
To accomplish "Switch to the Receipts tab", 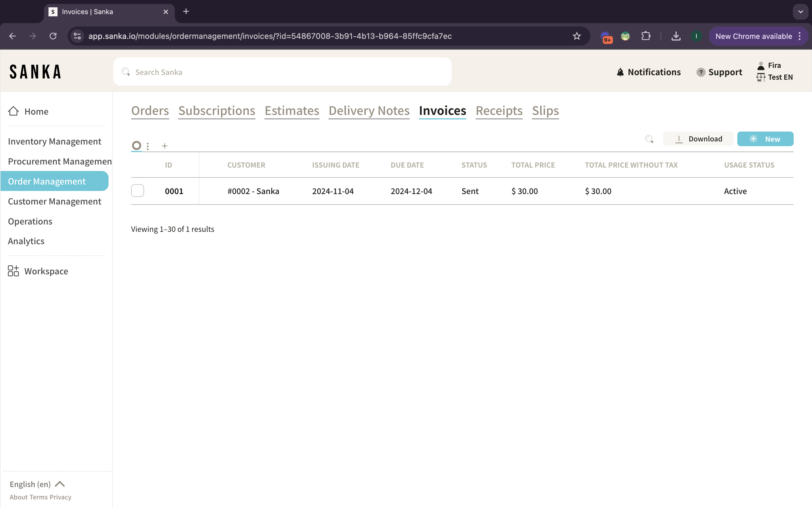I will (499, 111).
